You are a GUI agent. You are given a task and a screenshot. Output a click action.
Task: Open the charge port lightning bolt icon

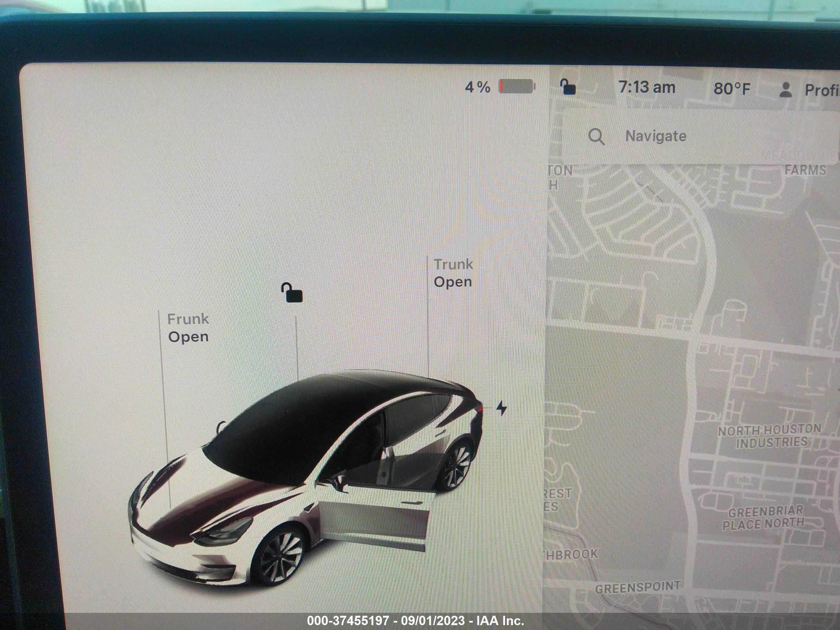tap(502, 408)
